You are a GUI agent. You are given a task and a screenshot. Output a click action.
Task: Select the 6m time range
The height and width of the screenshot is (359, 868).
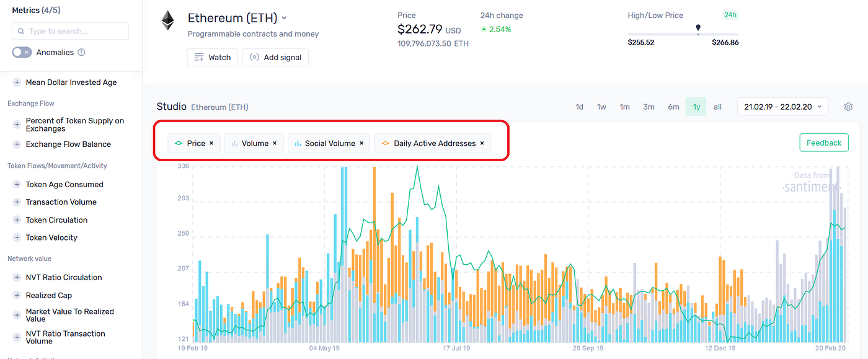673,107
